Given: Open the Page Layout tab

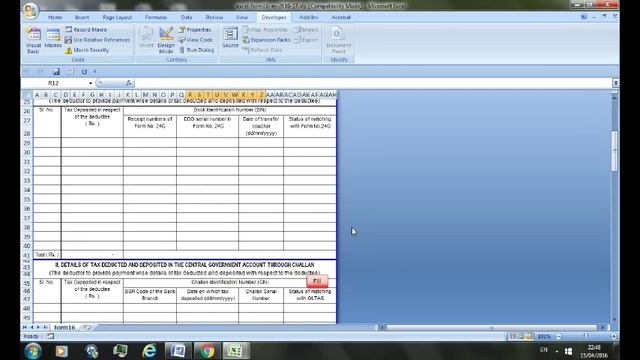Looking at the screenshot, I should [x=117, y=18].
